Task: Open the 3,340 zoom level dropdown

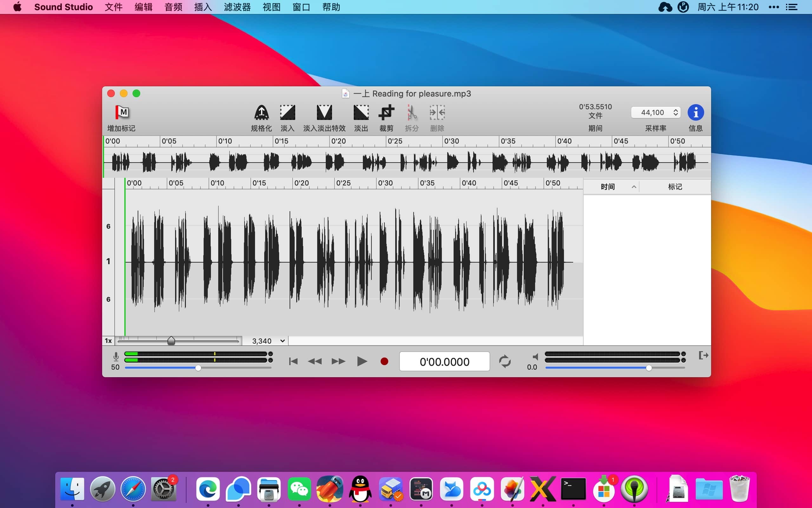Action: tap(268, 341)
